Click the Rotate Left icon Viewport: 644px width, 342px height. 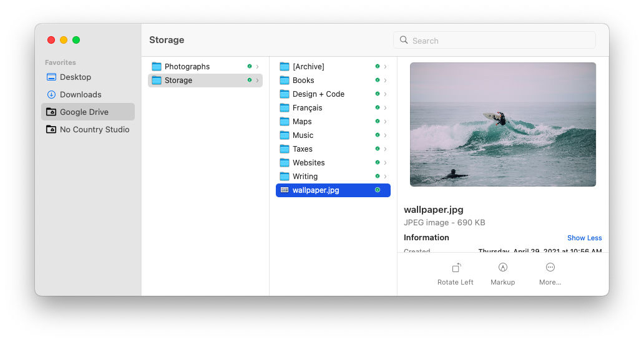pyautogui.click(x=456, y=268)
